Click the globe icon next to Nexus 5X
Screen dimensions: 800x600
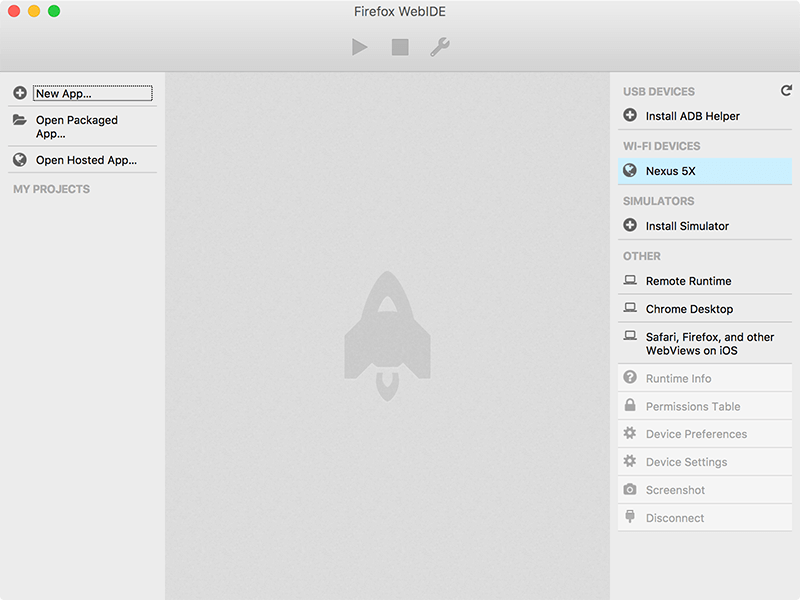(630, 170)
